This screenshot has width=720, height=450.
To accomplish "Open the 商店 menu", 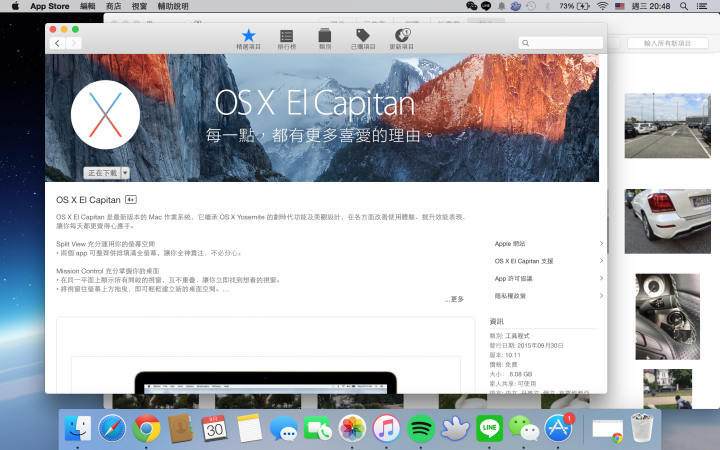I will (113, 6).
